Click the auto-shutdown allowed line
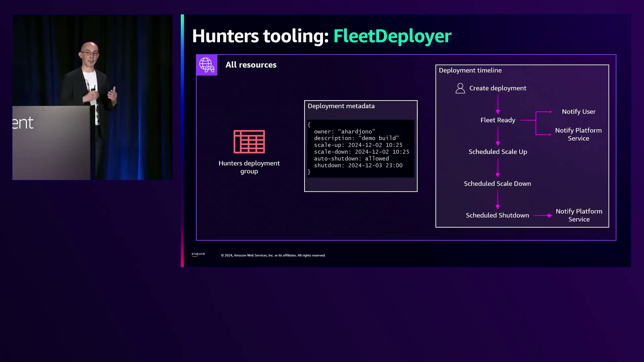644x362 pixels. pos(351,159)
